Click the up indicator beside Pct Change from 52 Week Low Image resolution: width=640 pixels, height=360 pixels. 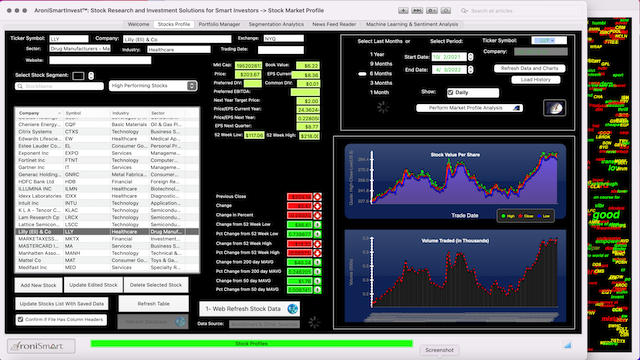click(317, 234)
